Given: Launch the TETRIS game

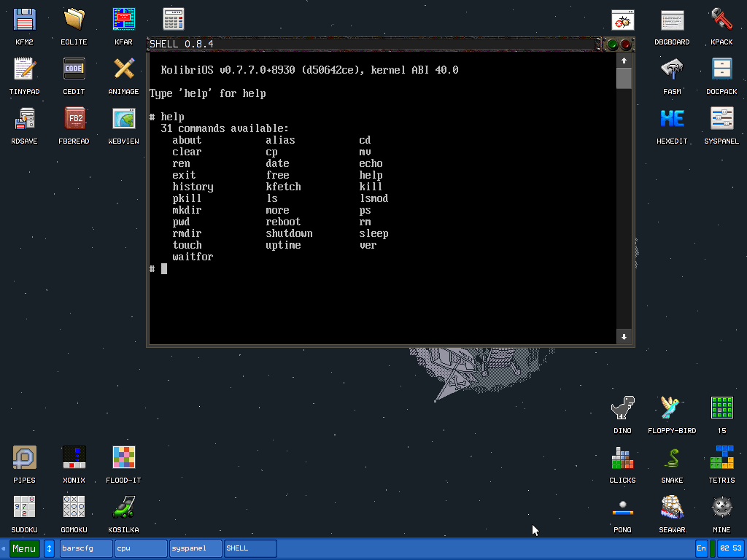Looking at the screenshot, I should click(721, 456).
